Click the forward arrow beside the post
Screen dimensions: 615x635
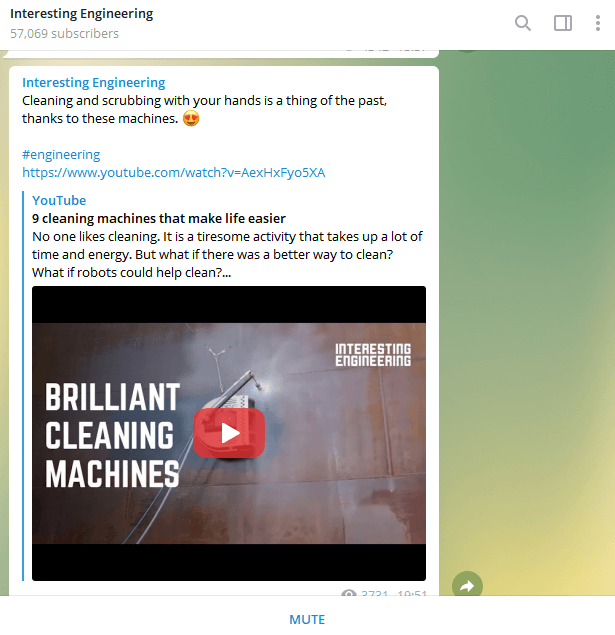[x=467, y=585]
